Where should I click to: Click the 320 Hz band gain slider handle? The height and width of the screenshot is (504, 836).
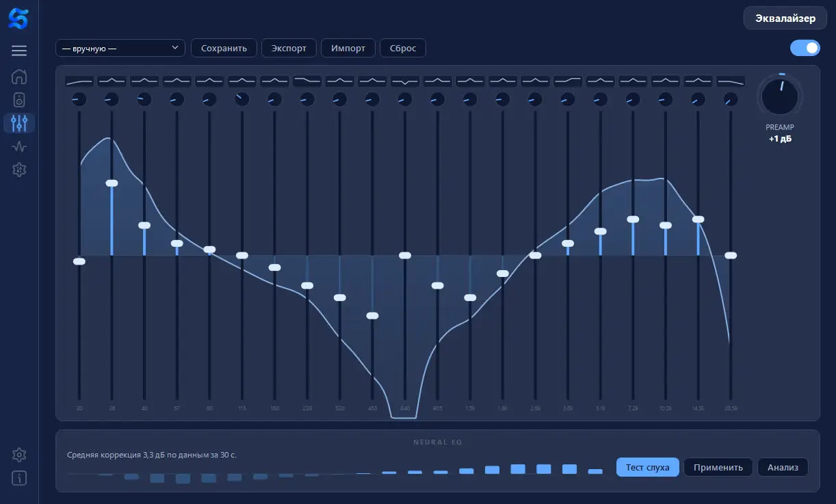[340, 297]
